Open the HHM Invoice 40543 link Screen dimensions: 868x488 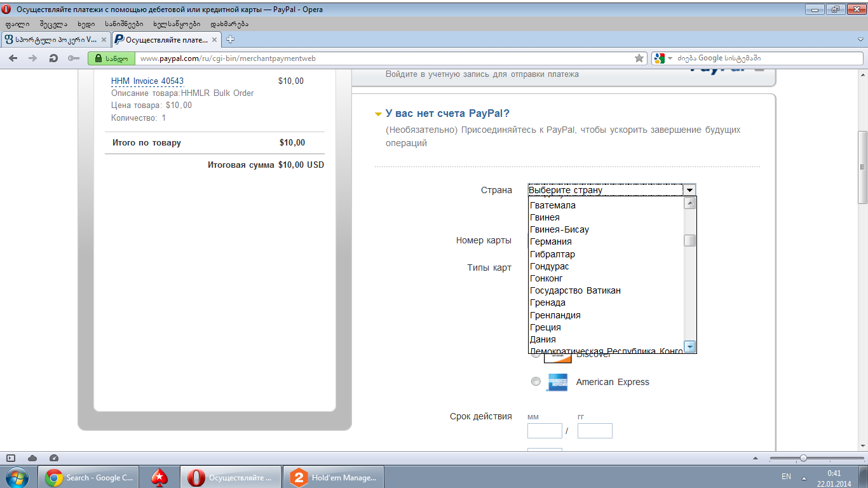[x=147, y=81]
